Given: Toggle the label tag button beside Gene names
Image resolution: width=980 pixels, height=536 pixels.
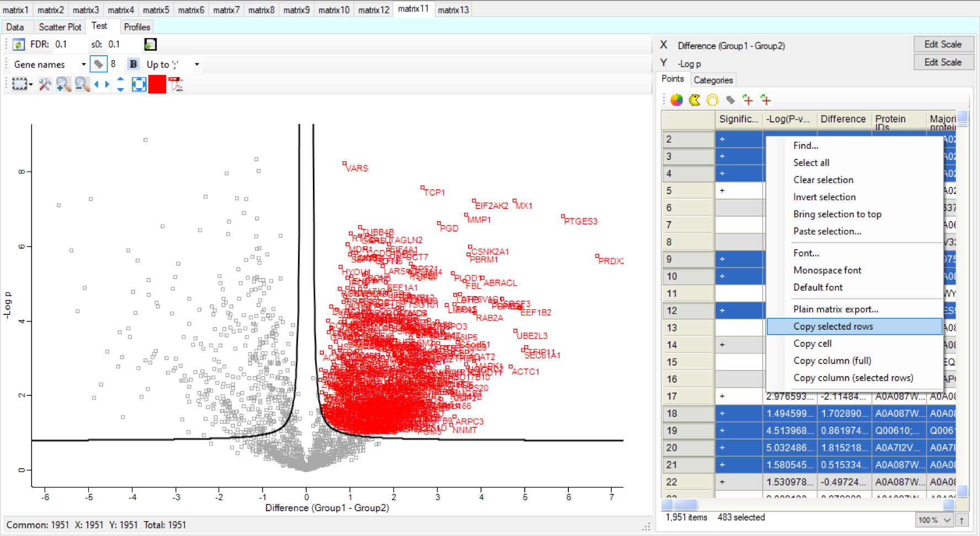Looking at the screenshot, I should click(98, 65).
